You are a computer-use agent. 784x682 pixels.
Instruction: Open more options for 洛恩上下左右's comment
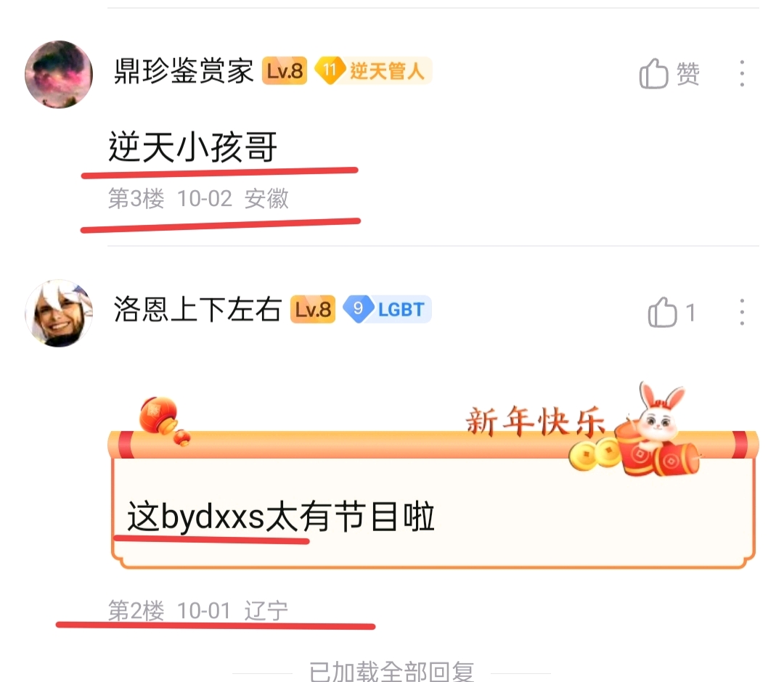[x=742, y=312]
